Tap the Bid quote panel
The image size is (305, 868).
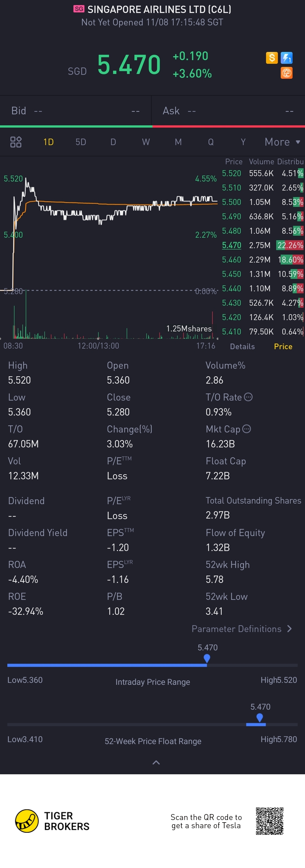pyautogui.click(x=76, y=111)
